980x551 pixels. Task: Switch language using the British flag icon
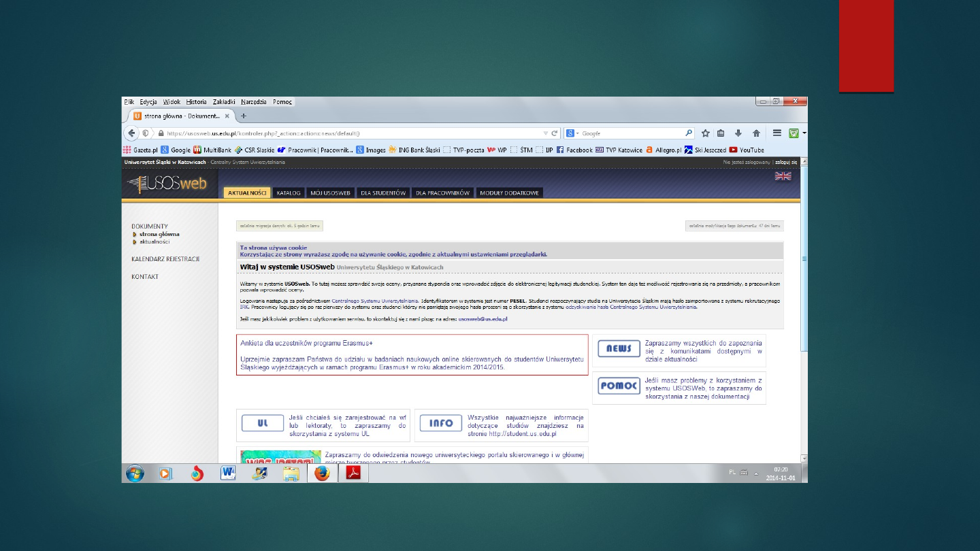(x=783, y=176)
